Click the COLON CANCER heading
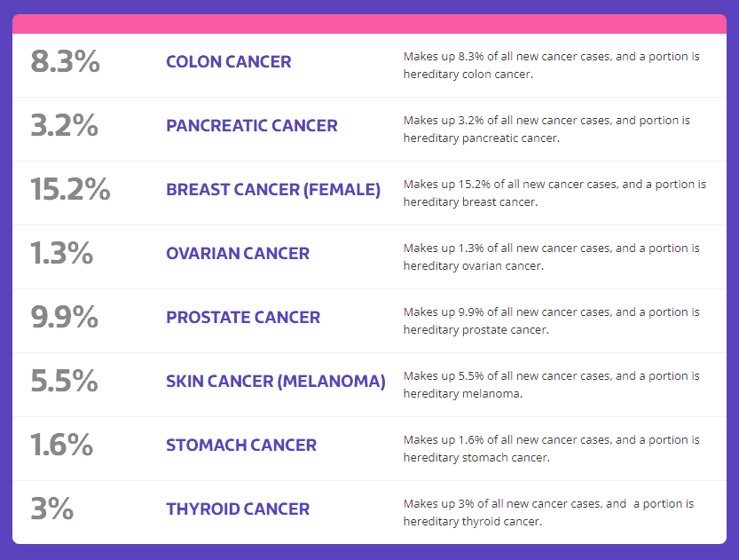The height and width of the screenshot is (560, 739). pos(229,62)
